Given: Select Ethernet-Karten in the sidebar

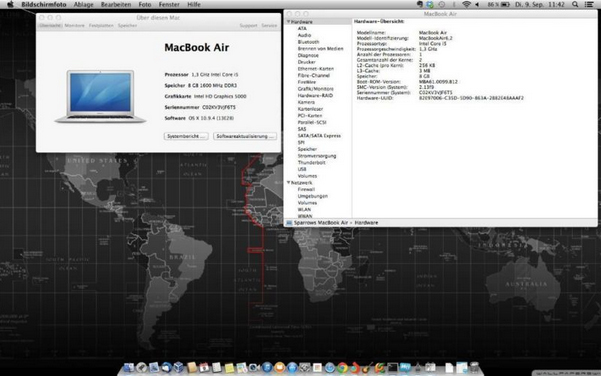Looking at the screenshot, I should (316, 69).
